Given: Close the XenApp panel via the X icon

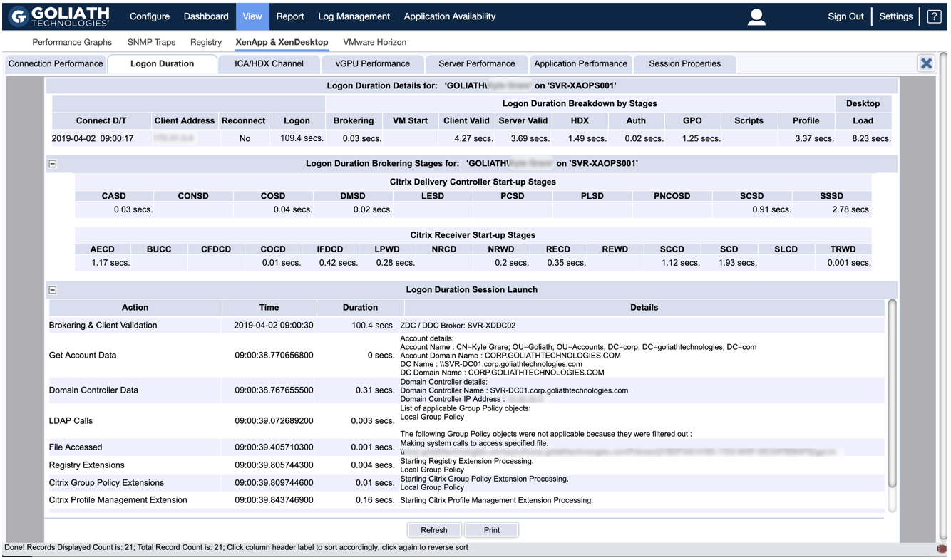Looking at the screenshot, I should click(x=926, y=63).
